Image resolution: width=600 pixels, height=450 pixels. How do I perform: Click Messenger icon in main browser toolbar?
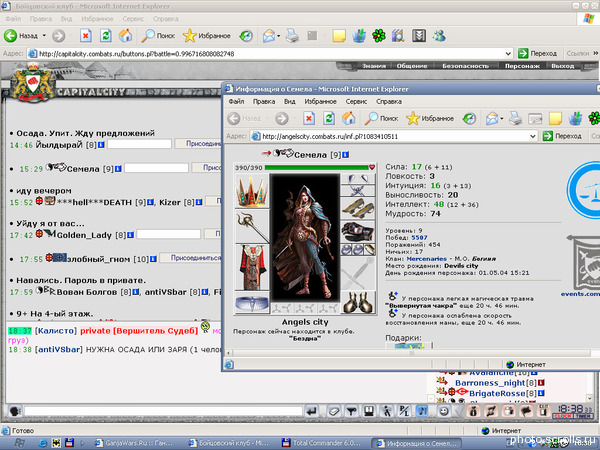pos(439,36)
